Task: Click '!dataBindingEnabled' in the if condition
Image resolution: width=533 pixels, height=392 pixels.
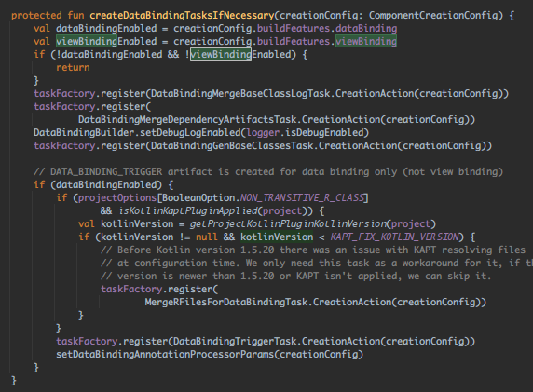Action: [109, 54]
